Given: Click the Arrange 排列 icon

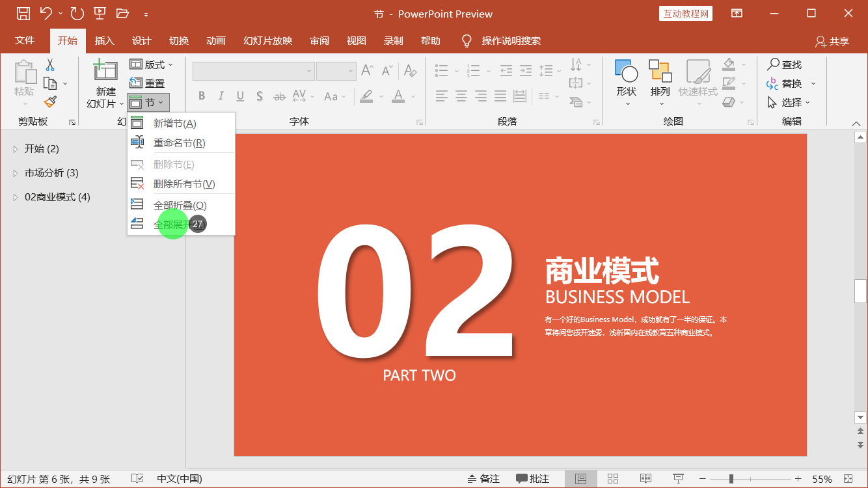Looking at the screenshot, I should pos(660,70).
